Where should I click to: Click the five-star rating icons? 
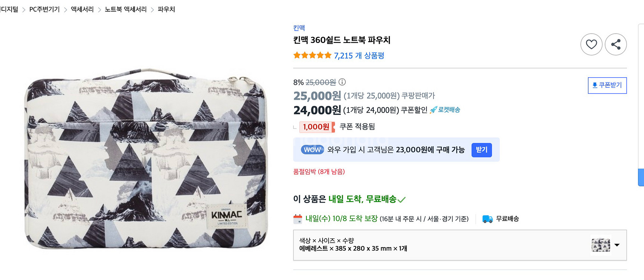pyautogui.click(x=312, y=56)
